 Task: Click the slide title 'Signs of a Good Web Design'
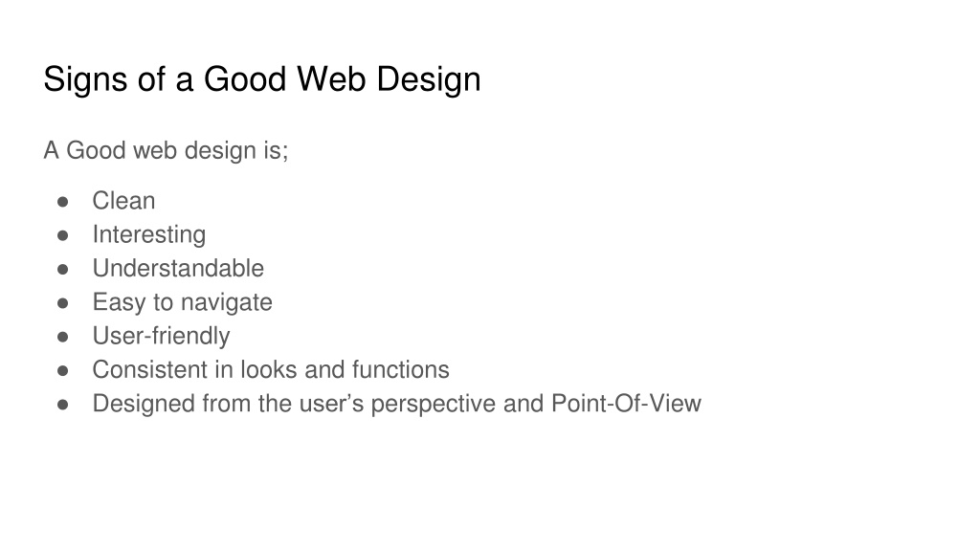point(262,80)
